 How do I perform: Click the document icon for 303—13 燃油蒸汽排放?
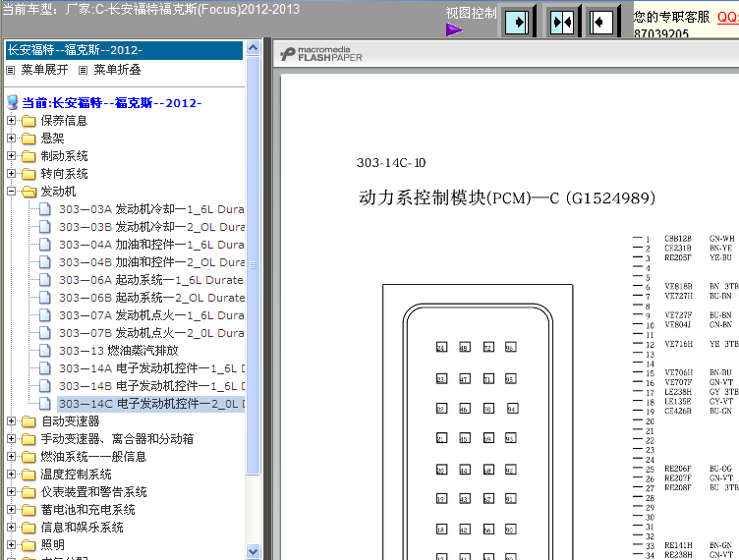point(45,351)
